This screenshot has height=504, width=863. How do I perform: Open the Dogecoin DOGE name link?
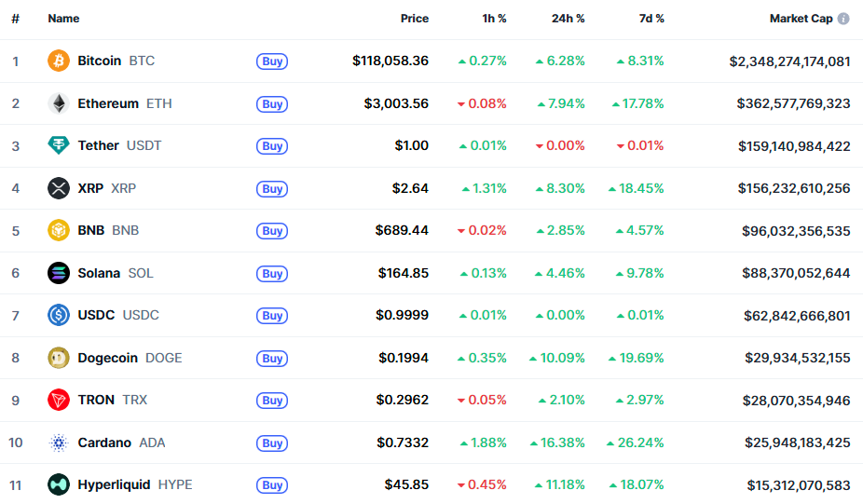(x=130, y=358)
